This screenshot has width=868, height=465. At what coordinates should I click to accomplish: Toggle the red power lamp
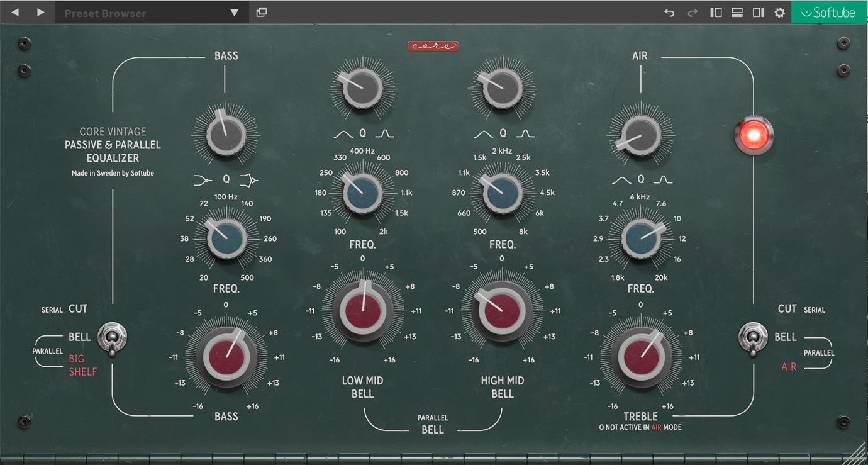(754, 135)
